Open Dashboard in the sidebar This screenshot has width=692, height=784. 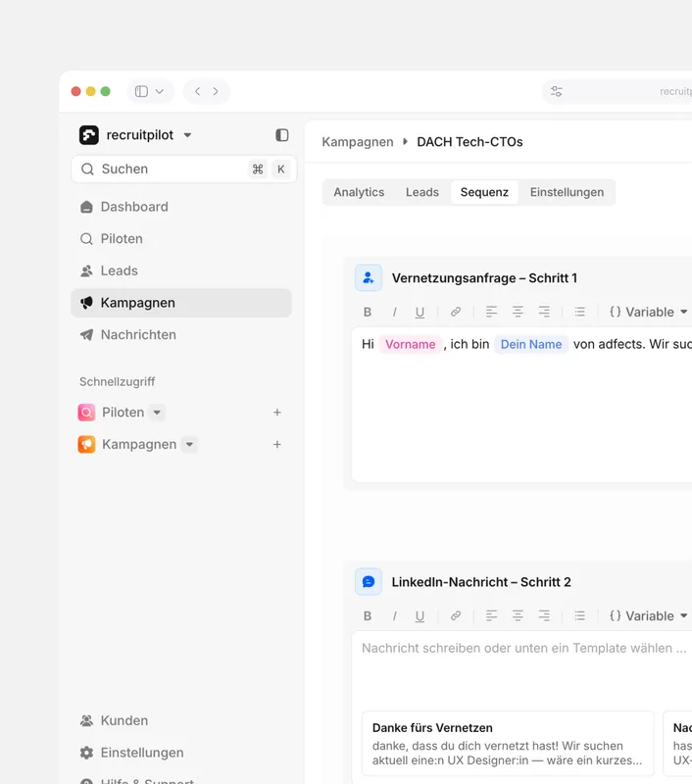click(x=181, y=207)
